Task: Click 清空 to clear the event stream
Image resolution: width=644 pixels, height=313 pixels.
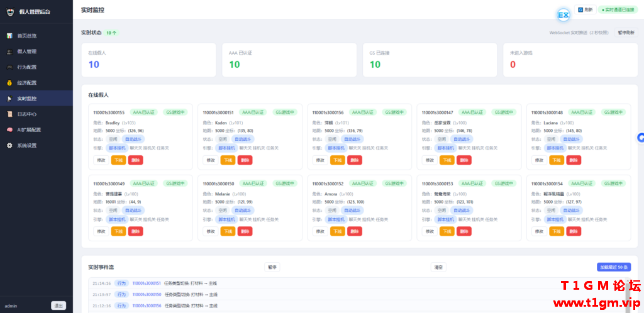Action: point(438,267)
